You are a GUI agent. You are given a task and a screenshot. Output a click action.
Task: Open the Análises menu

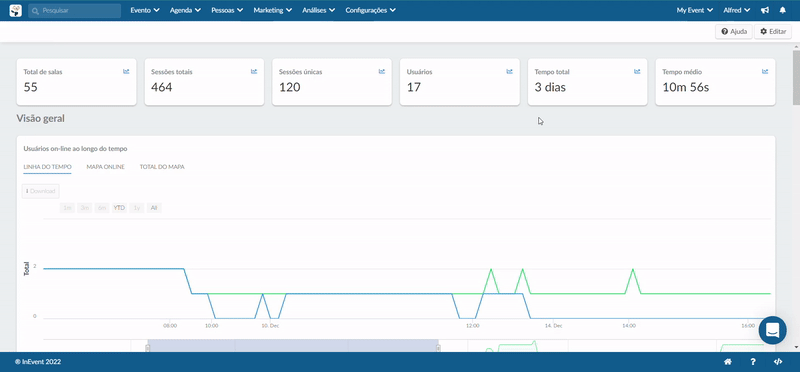point(318,10)
